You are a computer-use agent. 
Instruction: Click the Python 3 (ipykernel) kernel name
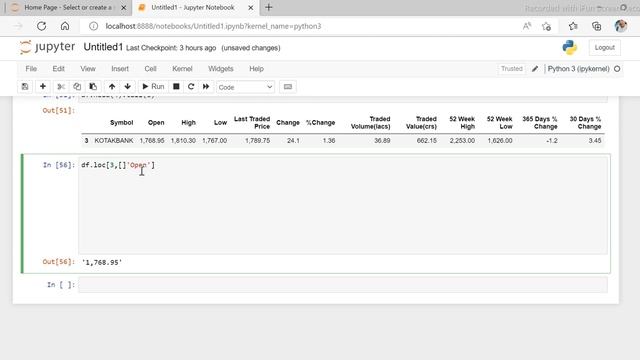(x=578, y=69)
